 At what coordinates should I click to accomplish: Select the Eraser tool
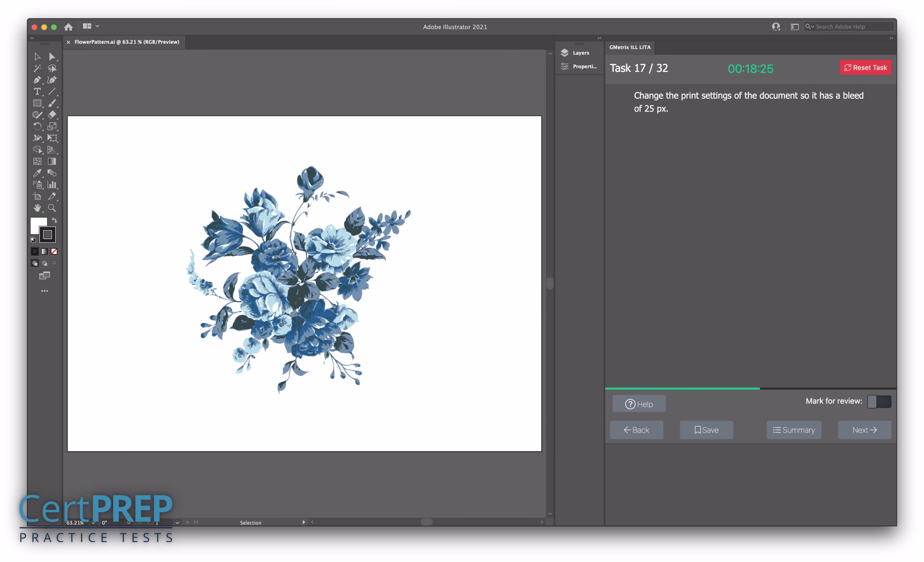(52, 115)
